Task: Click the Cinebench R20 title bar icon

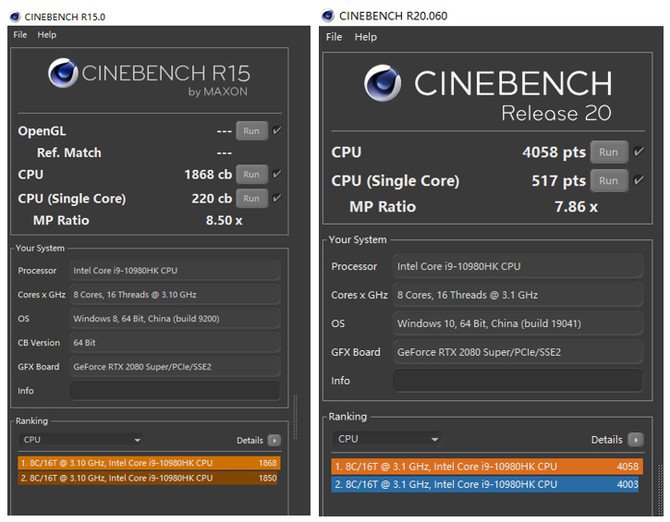Action: [x=329, y=15]
